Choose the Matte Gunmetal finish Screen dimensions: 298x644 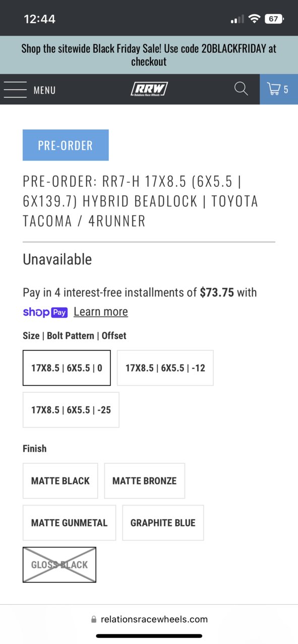pyautogui.click(x=69, y=523)
